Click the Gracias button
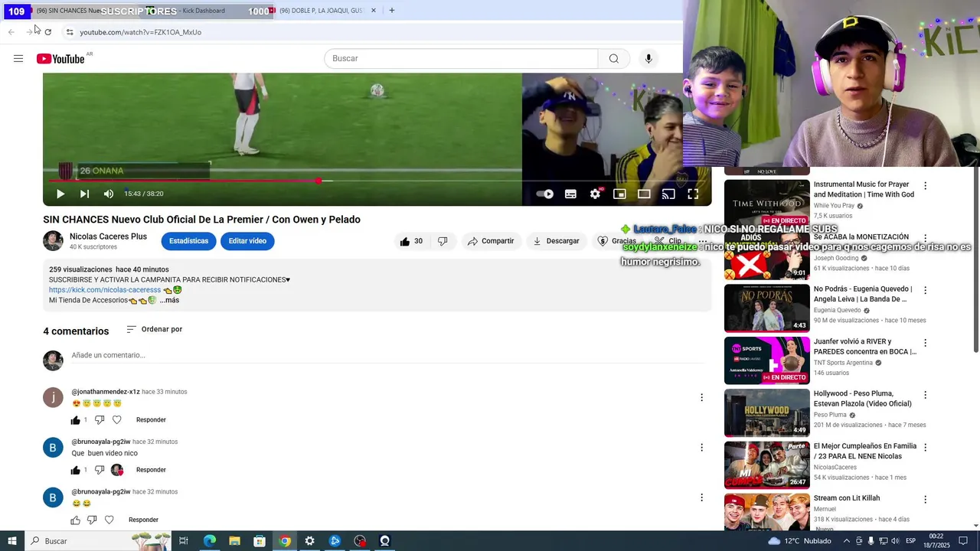The height and width of the screenshot is (551, 980). tap(617, 241)
